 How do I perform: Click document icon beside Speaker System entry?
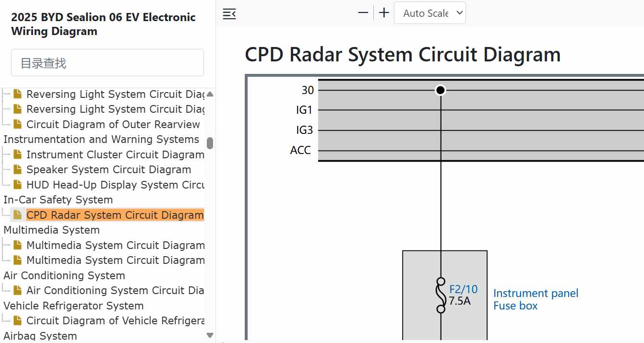[18, 169]
